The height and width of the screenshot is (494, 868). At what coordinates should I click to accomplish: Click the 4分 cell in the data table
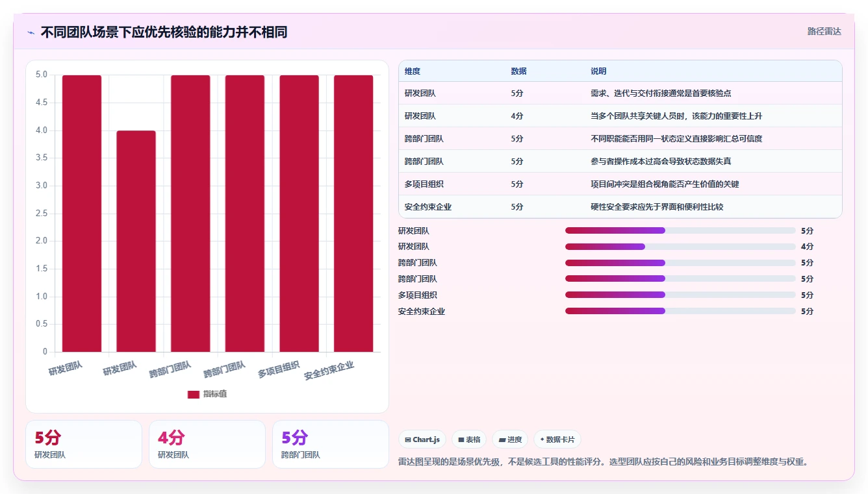pos(517,116)
